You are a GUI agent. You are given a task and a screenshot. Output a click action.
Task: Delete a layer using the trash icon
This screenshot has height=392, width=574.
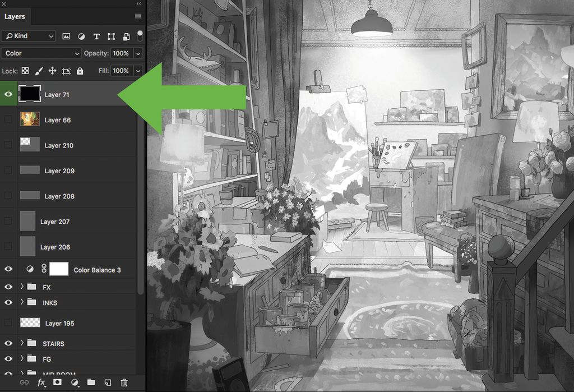pos(124,383)
